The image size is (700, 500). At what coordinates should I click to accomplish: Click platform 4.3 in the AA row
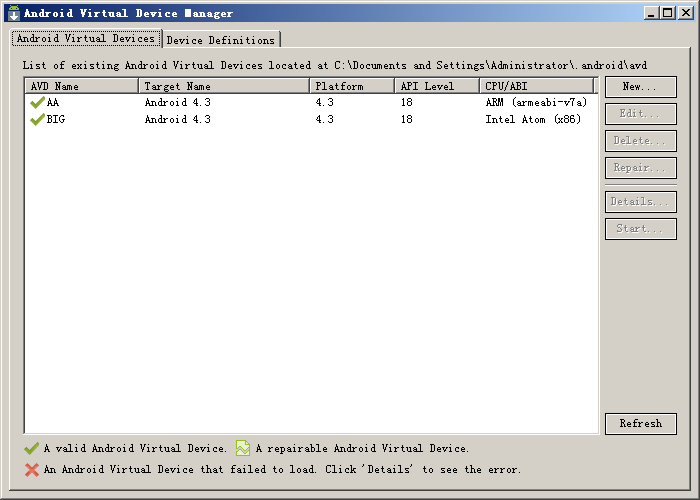click(x=325, y=103)
